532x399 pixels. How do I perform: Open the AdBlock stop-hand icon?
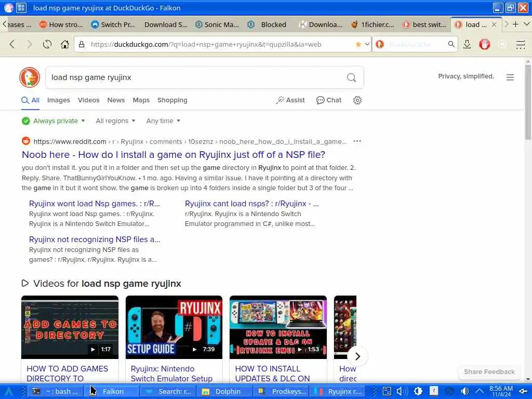(x=485, y=44)
